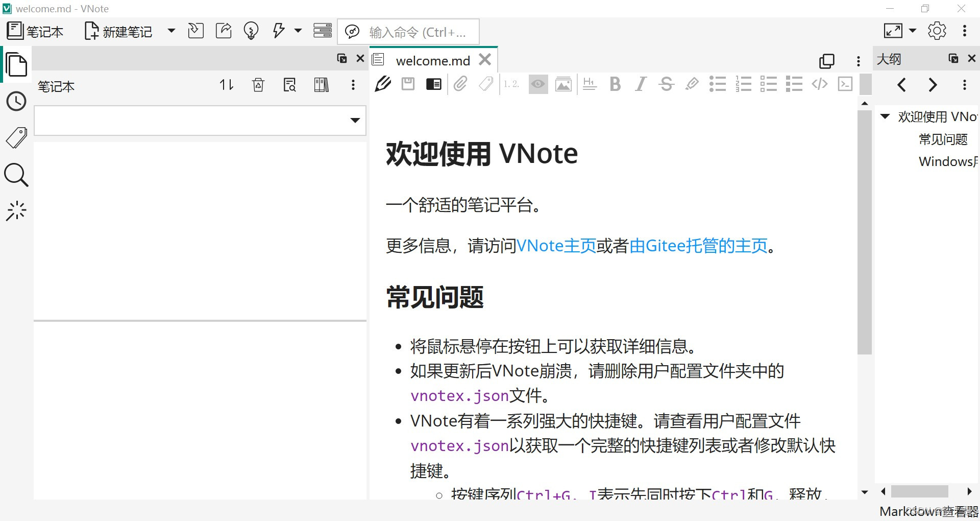The height and width of the screenshot is (521, 980).
Task: Click the export icon in top toolbar
Action: [x=224, y=31]
